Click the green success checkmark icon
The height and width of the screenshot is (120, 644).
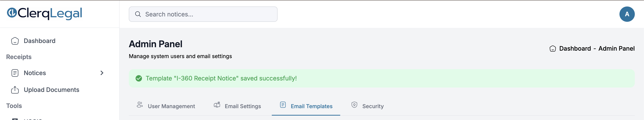coord(139,78)
